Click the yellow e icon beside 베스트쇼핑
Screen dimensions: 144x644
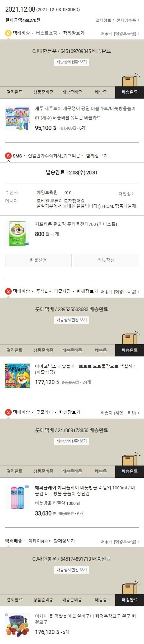(8, 33)
